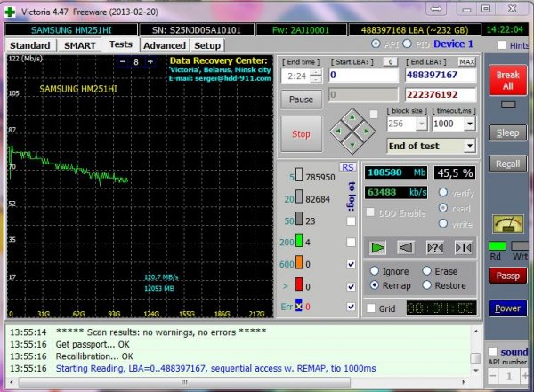The image size is (534, 392).
Task: Enable the Grid checkbox
Action: click(370, 308)
